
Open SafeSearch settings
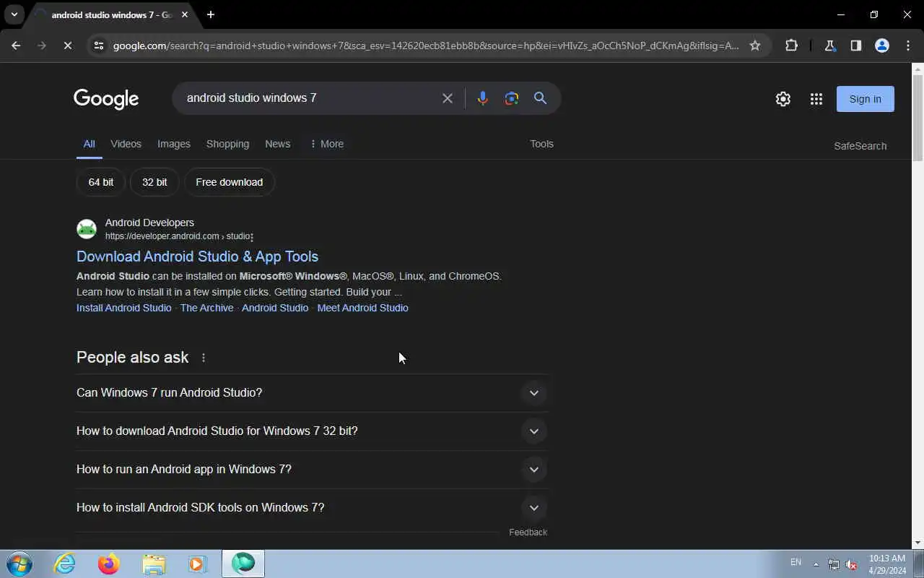point(860,146)
